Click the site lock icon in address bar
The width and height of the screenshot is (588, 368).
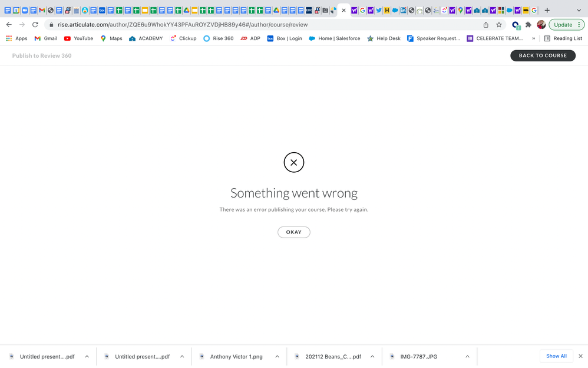coord(51,25)
